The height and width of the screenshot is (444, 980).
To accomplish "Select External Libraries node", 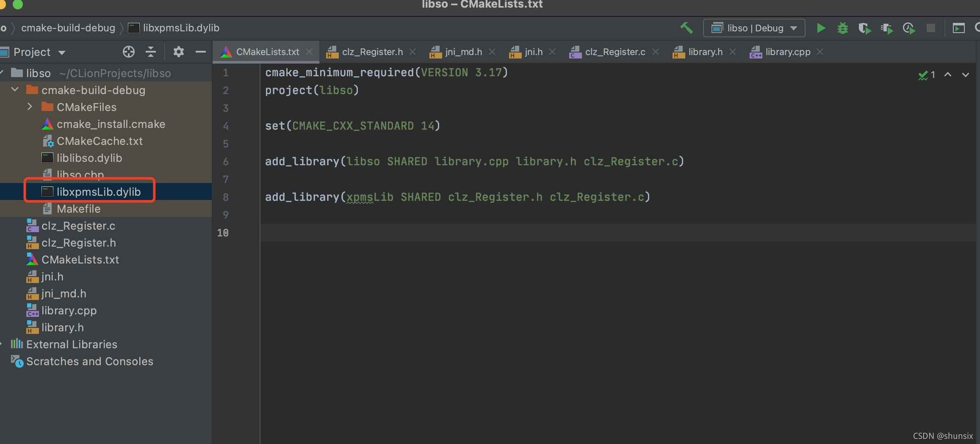I will point(106,344).
